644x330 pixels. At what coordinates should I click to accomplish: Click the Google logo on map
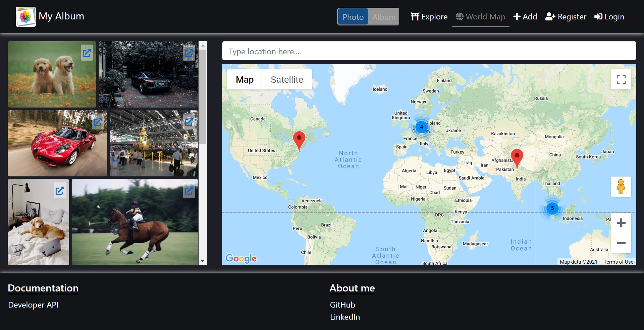(241, 258)
